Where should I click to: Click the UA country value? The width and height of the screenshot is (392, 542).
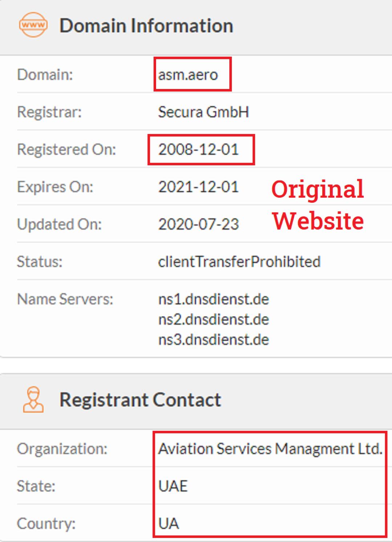pos(169,523)
